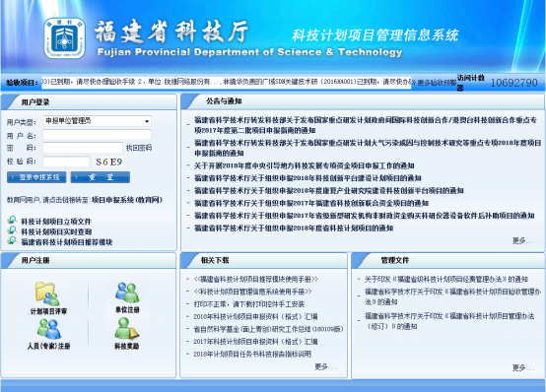
Task: Click the 登录申报系统 button
Action: (36, 177)
